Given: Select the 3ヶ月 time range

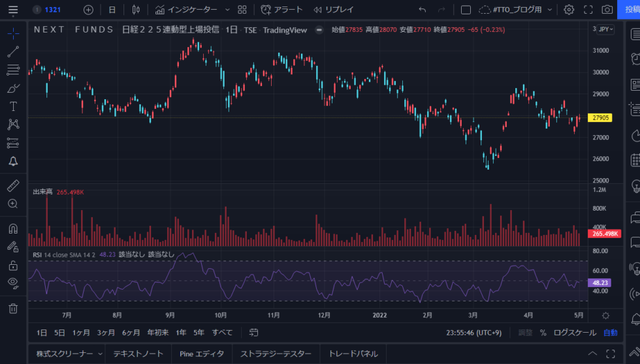Looking at the screenshot, I should (106, 333).
